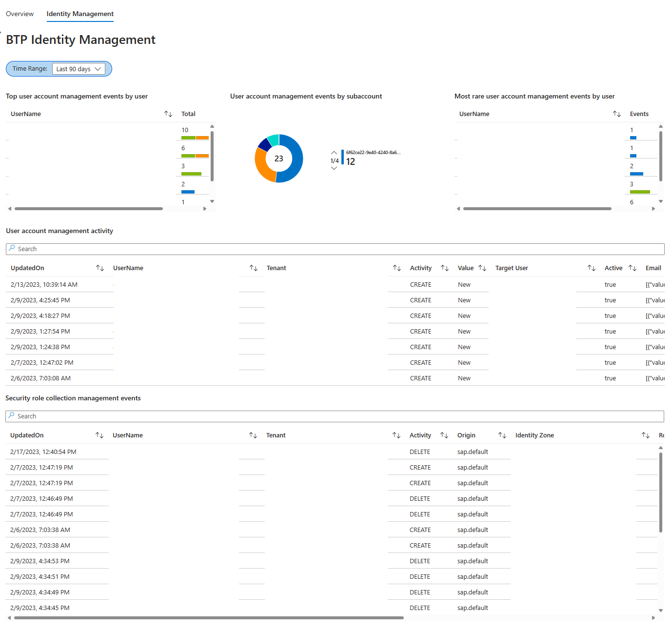Viewport: 672px width, 631px height.
Task: Click scroll-right arrow under most rare events table
Action: 653,209
